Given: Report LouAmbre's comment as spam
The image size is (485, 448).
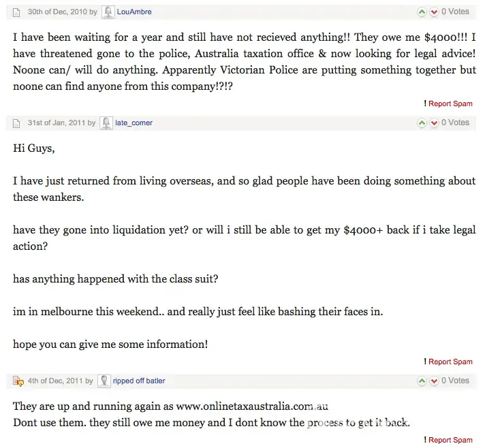Looking at the screenshot, I should [x=450, y=104].
